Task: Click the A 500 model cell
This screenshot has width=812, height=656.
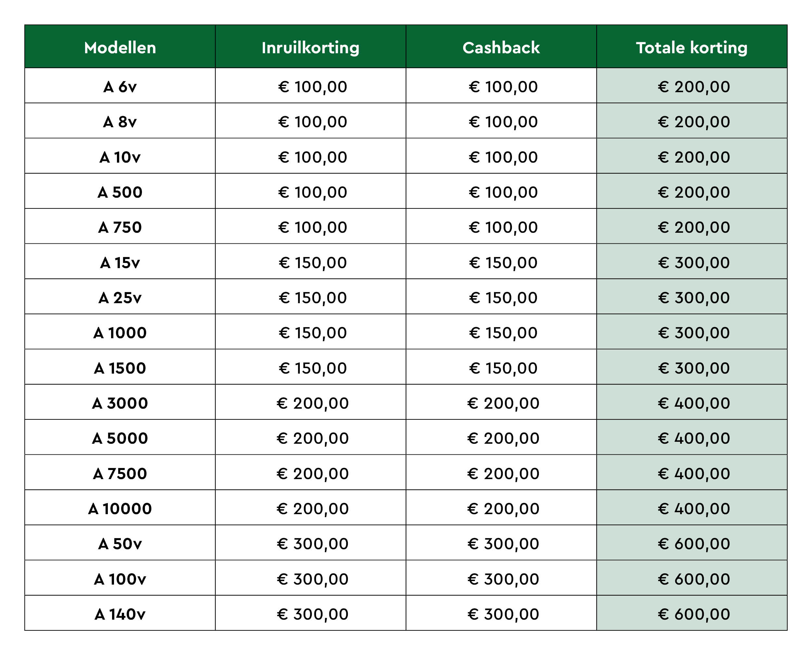Action: point(120,192)
